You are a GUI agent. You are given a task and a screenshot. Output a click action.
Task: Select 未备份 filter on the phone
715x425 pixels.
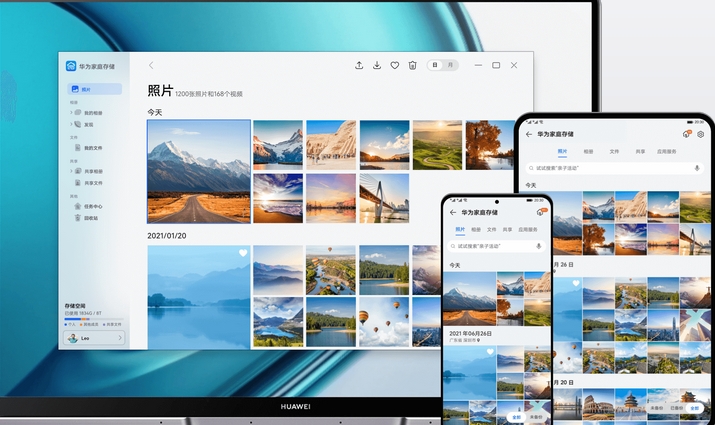coord(536,417)
